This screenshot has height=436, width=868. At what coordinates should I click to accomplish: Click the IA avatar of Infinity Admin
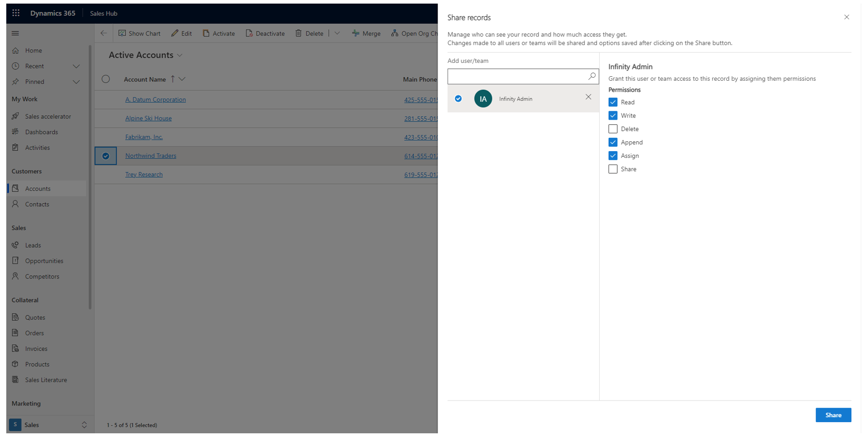click(x=483, y=99)
